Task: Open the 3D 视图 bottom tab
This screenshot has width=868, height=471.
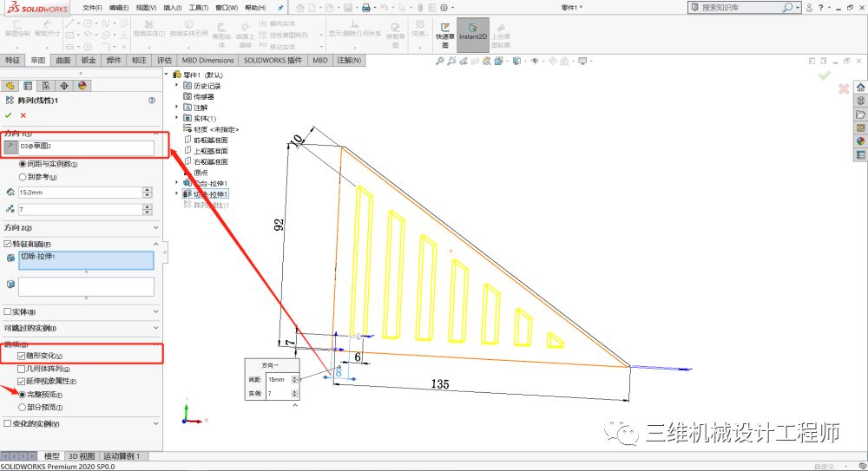Action: pyautogui.click(x=82, y=456)
